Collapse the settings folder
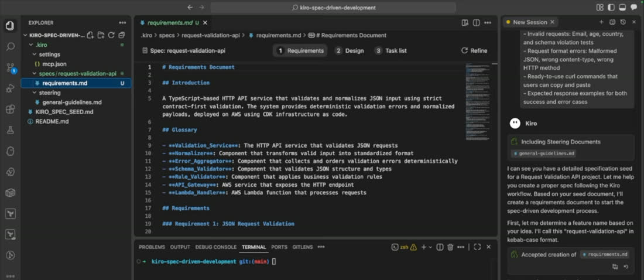This screenshot has width=644, height=280. pos(35,54)
